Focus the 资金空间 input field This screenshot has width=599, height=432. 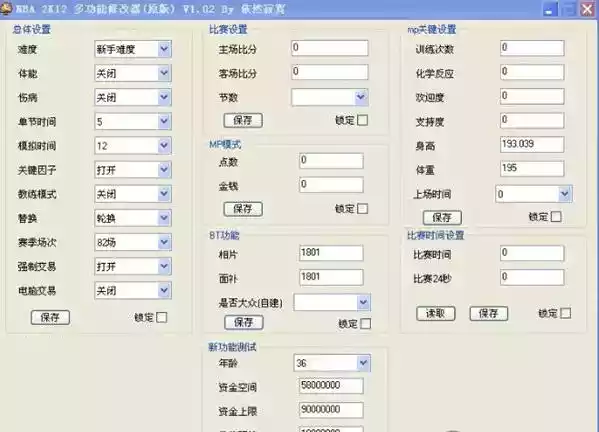(x=331, y=386)
